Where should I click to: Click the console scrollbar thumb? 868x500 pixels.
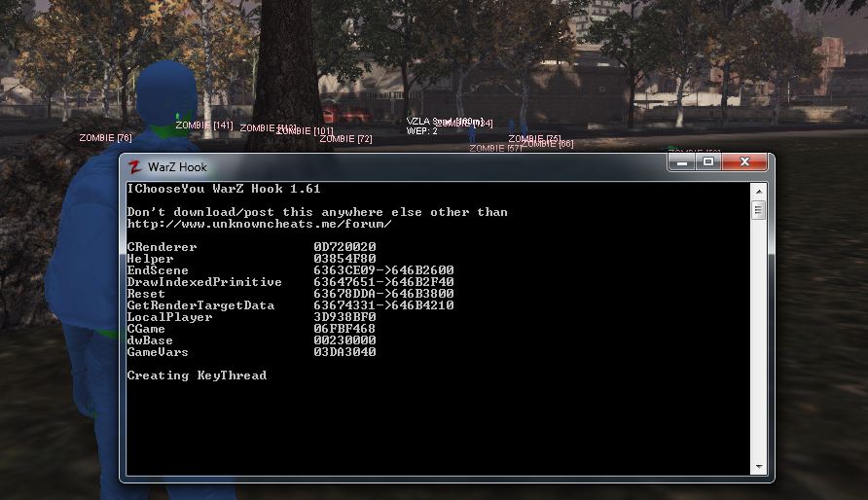(x=759, y=210)
